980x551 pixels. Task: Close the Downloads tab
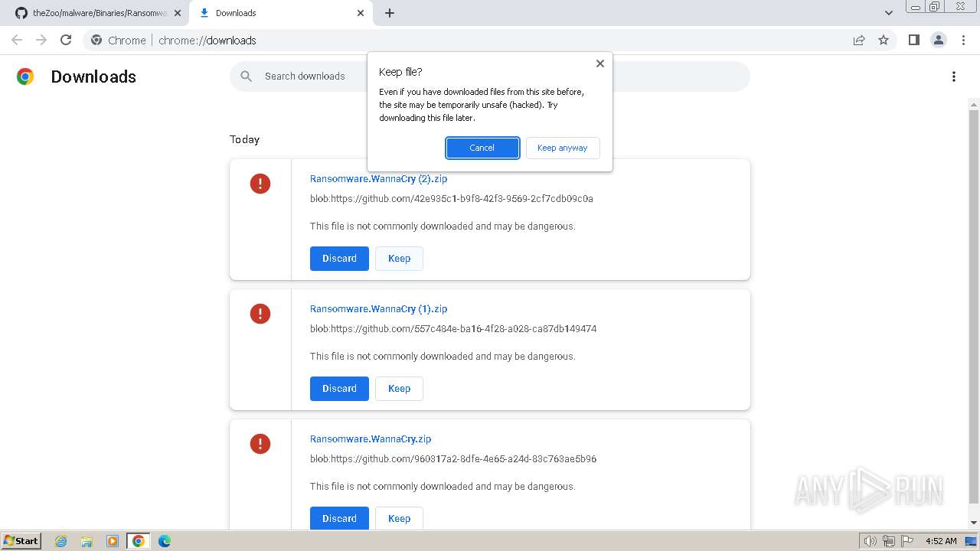point(361,13)
